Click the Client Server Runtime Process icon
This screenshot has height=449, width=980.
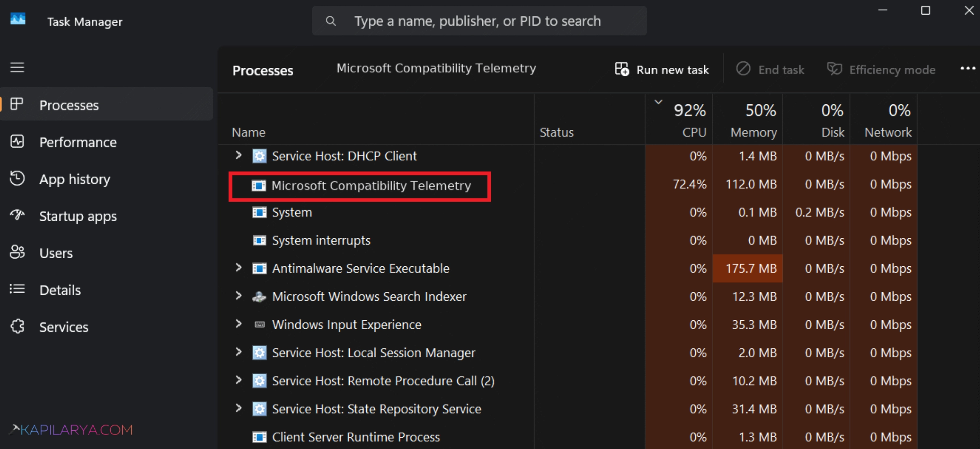point(260,437)
